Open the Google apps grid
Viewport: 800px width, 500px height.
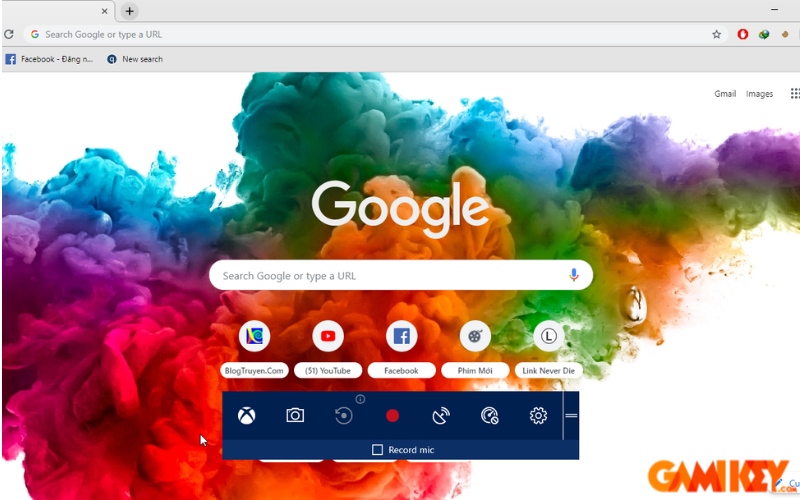[795, 93]
